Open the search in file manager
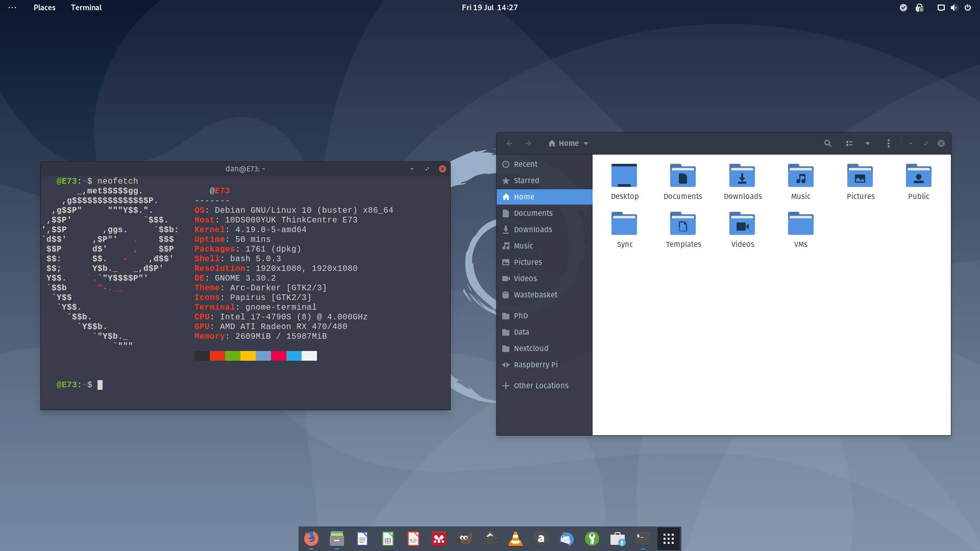Viewport: 980px width, 551px height. click(828, 143)
